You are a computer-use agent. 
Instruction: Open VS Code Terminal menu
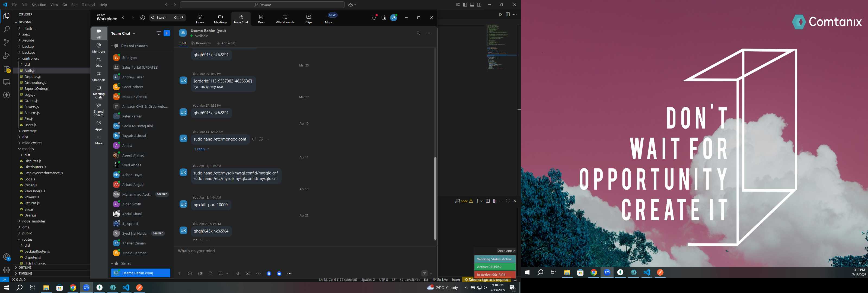[x=88, y=5]
